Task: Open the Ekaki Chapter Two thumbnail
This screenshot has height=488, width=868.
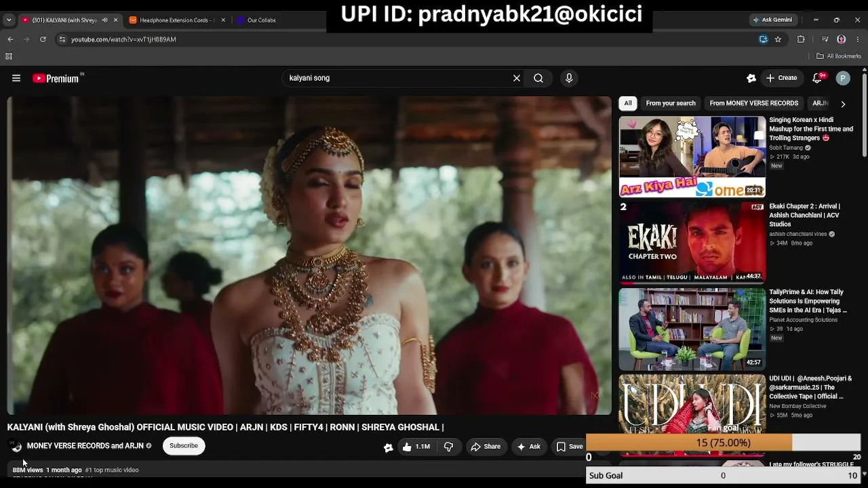Action: [692, 242]
